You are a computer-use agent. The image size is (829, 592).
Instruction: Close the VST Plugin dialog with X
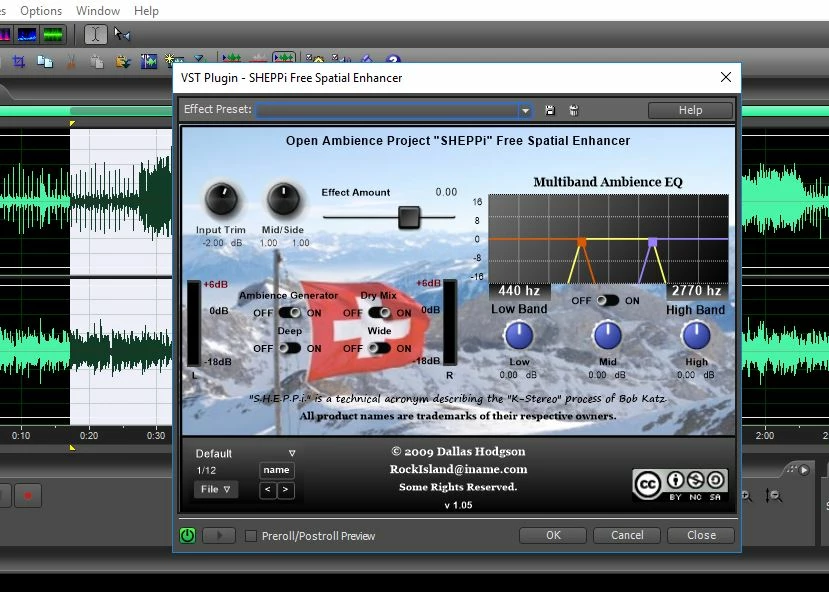coord(726,77)
